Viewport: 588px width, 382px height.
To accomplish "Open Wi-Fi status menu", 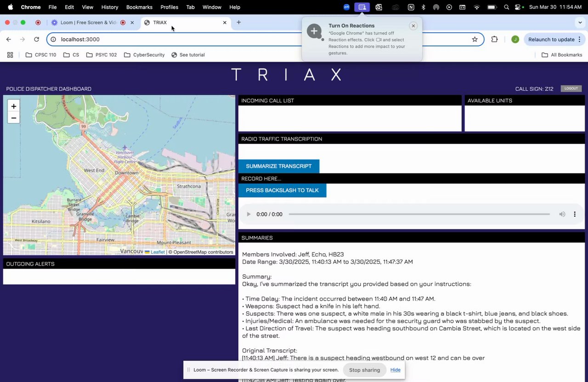I will [x=476, y=7].
